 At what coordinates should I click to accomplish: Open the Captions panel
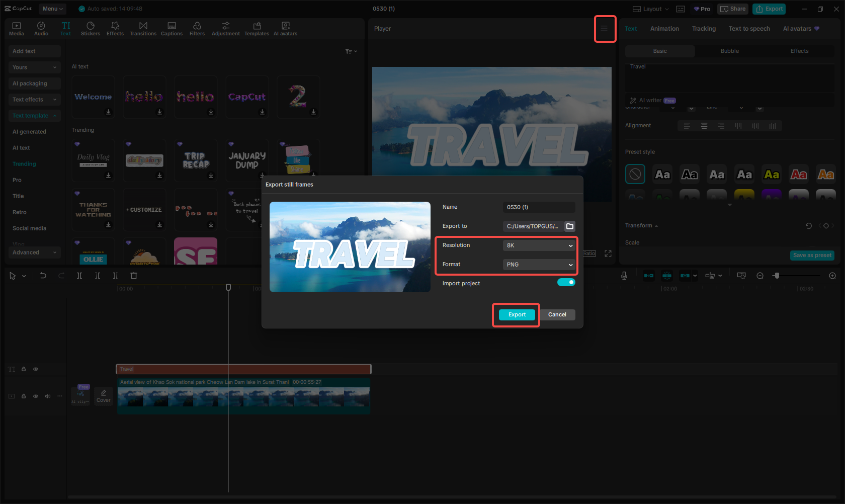click(x=172, y=28)
